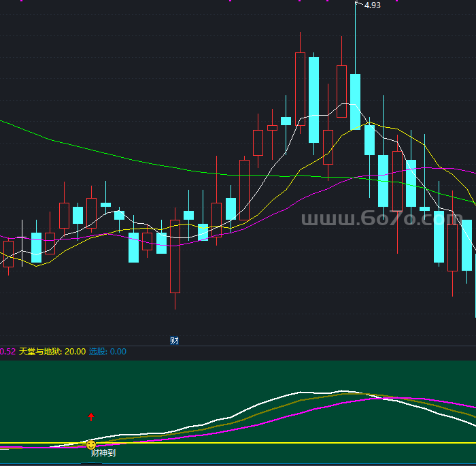
Task: Click the 4.93 high price label
Action: coord(373,5)
